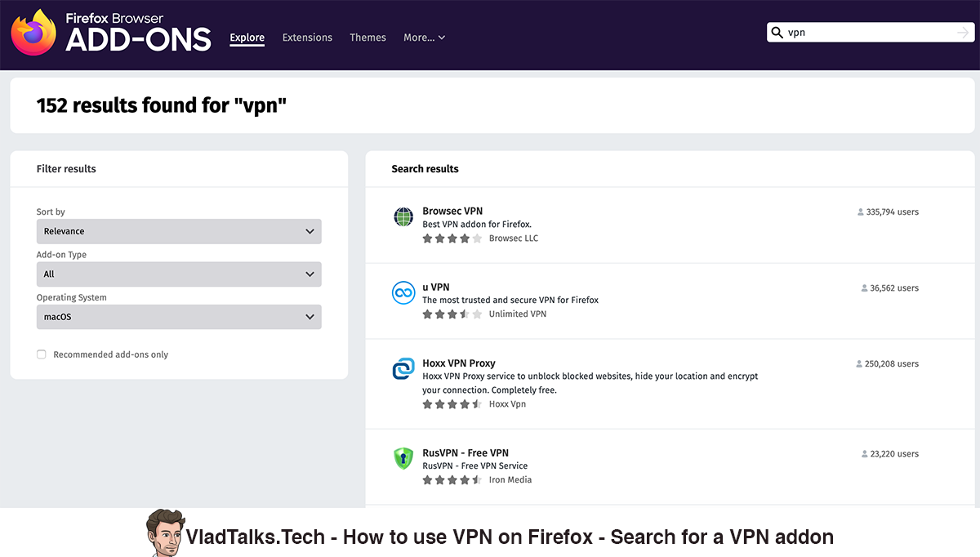Viewport: 980px width, 557px height.
Task: Click the 'Iron Media' author text
Action: pos(510,479)
